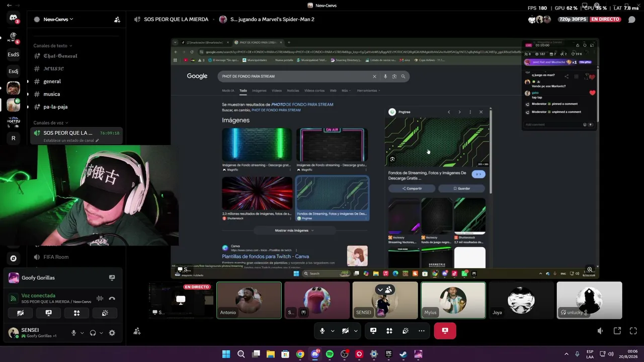This screenshot has height=362, width=644.
Task: Deafen audio with the headphones icon
Action: [x=93, y=333]
